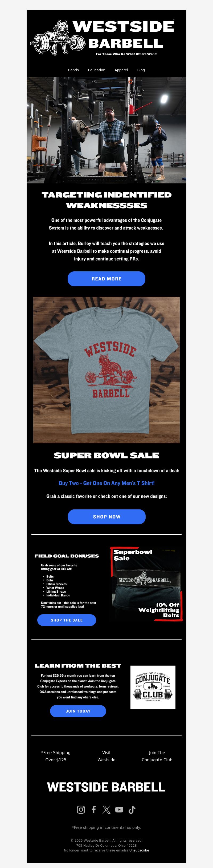Open the YouTube social icon
Image resolution: width=213 pixels, height=868 pixels.
(119, 809)
